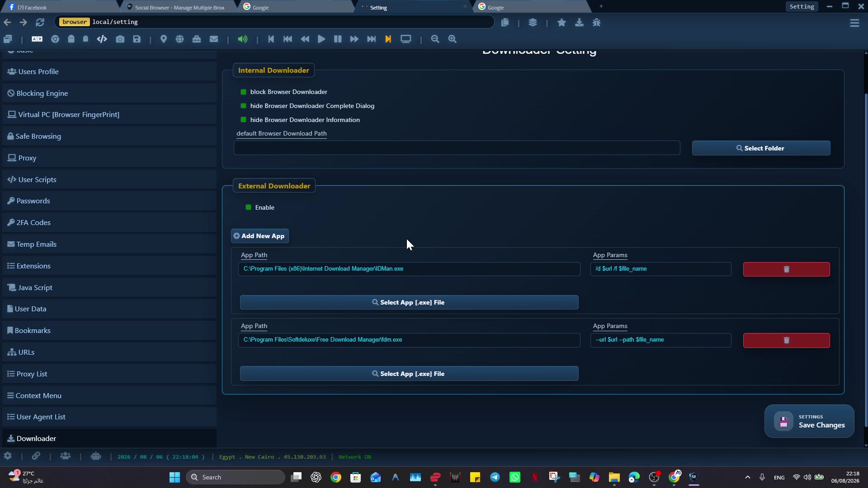Click the Add New App button

(260, 236)
